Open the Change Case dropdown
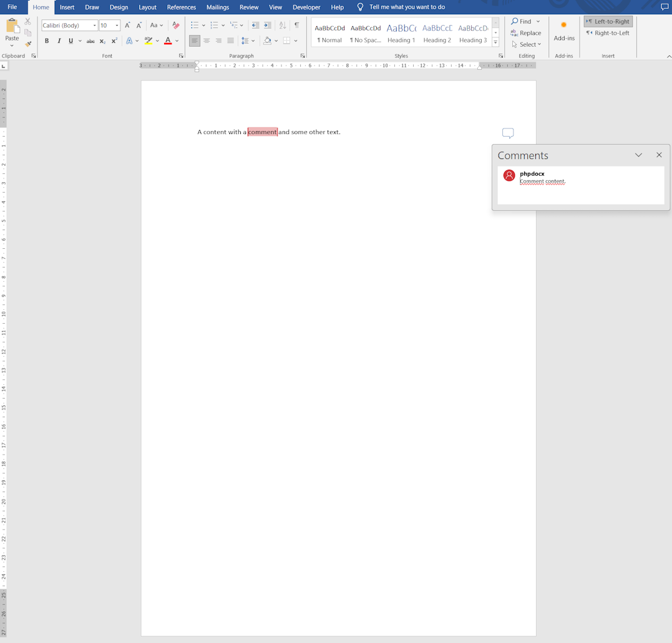 pos(157,26)
